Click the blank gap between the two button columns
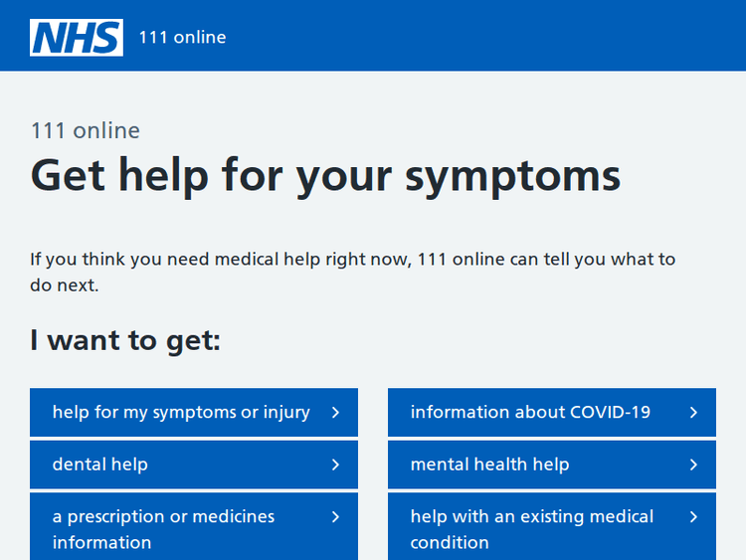This screenshot has height=560, width=746. (x=373, y=465)
